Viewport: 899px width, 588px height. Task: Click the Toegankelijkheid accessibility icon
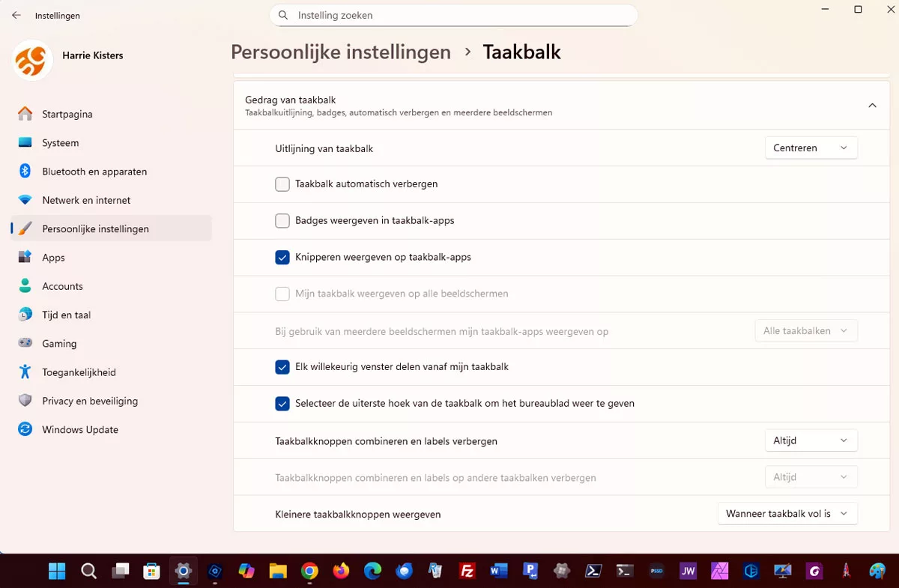pyautogui.click(x=25, y=372)
